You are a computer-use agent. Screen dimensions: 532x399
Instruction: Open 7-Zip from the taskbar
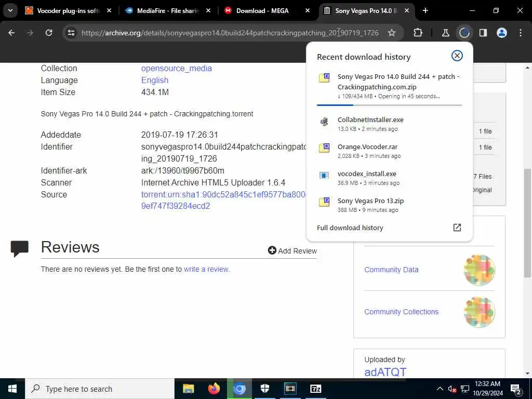[315, 389]
